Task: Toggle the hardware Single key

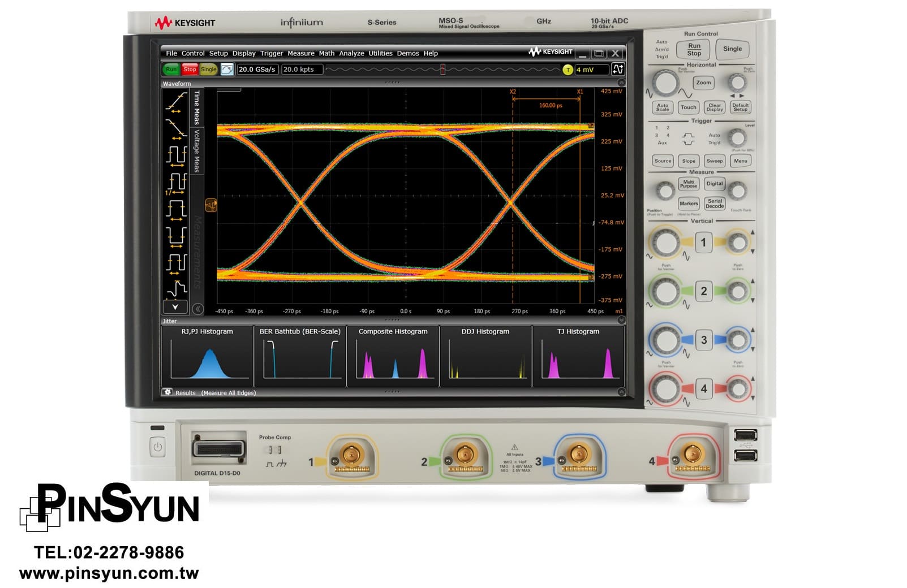Action: click(x=732, y=49)
